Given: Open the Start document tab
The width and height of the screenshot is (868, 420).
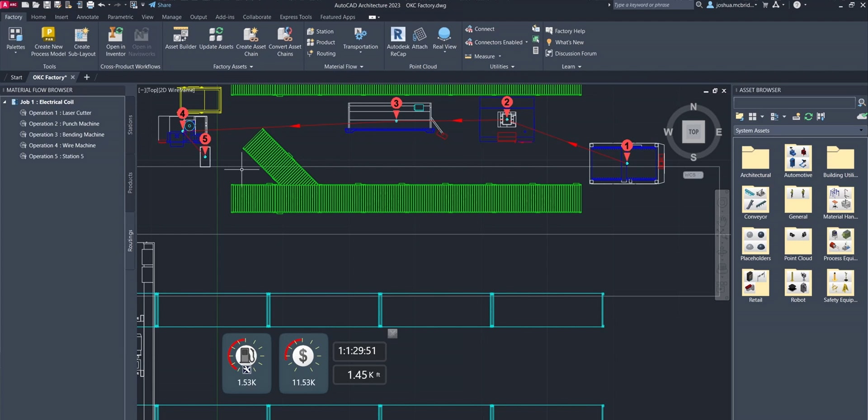Looking at the screenshot, I should click(x=16, y=77).
